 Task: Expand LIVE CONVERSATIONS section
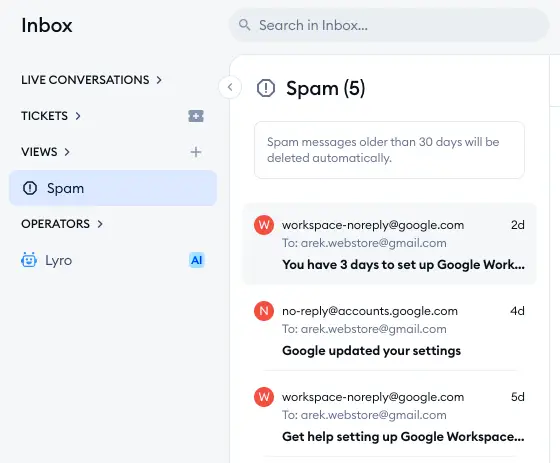(x=91, y=80)
